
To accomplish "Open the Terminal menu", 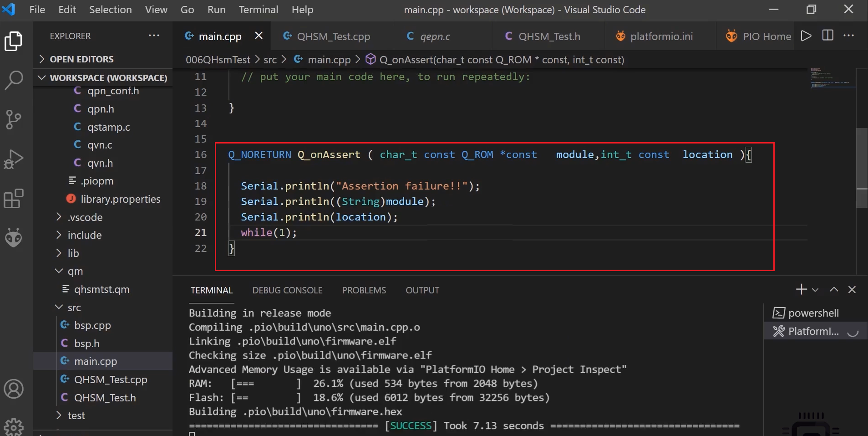I will pyautogui.click(x=258, y=9).
